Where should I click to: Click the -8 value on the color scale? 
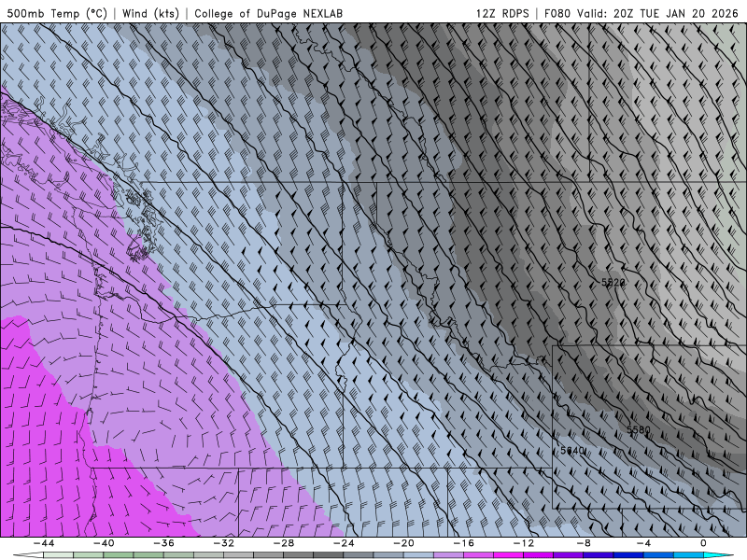tap(584, 543)
